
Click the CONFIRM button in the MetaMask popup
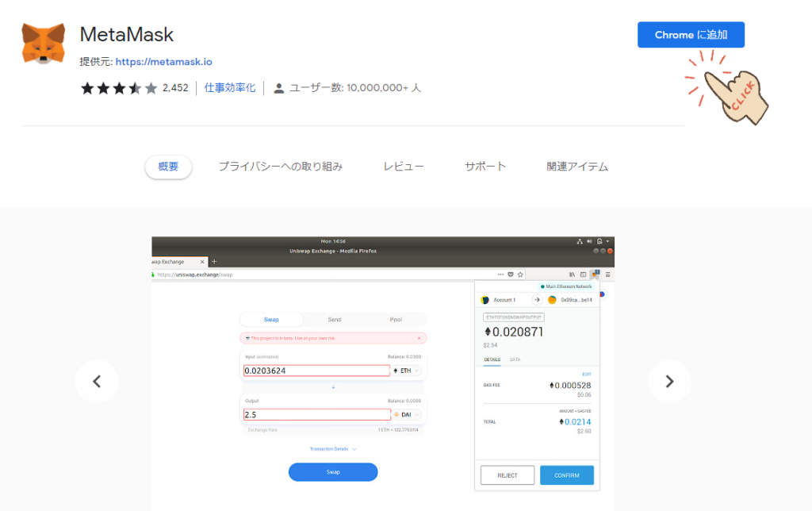pos(567,475)
